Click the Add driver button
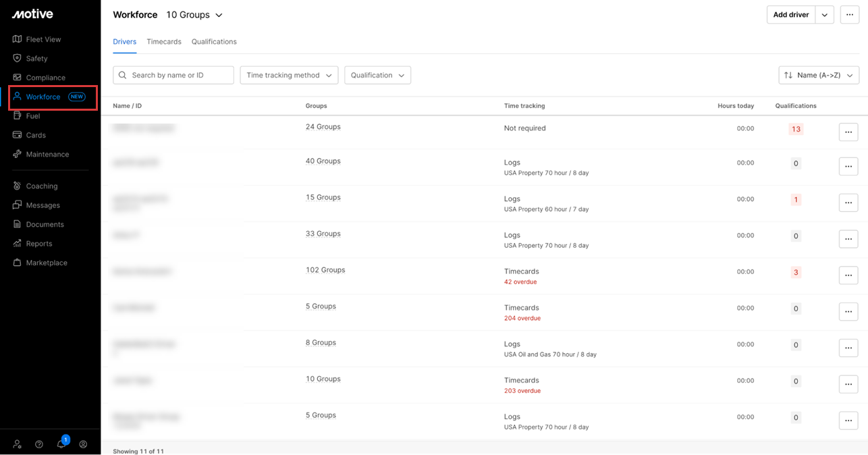This screenshot has height=455, width=868. (x=791, y=15)
